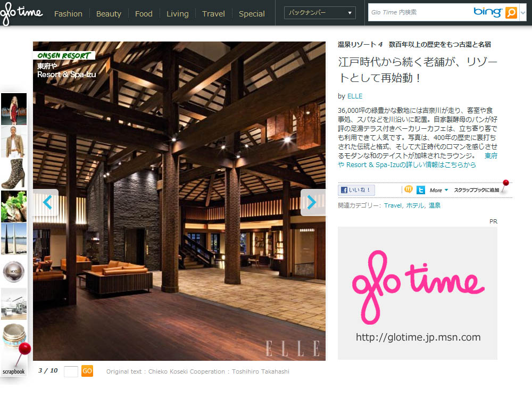This screenshot has height=397, width=532.
Task: Open the white interior room thumbnail
Action: [14, 304]
